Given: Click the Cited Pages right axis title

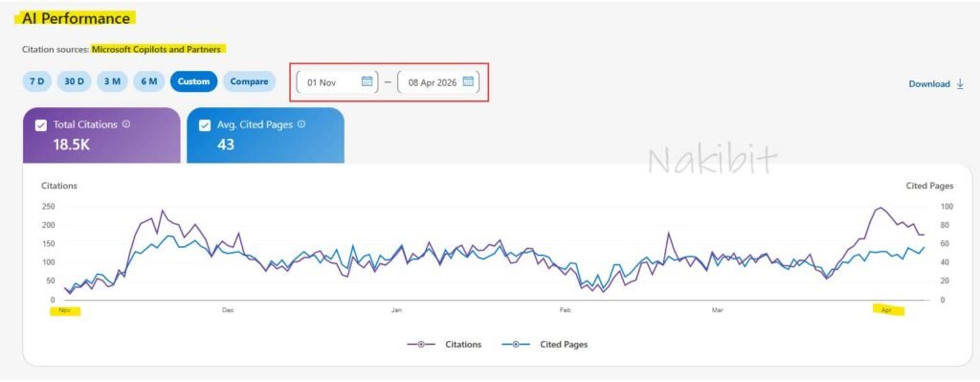Looking at the screenshot, I should 929,186.
